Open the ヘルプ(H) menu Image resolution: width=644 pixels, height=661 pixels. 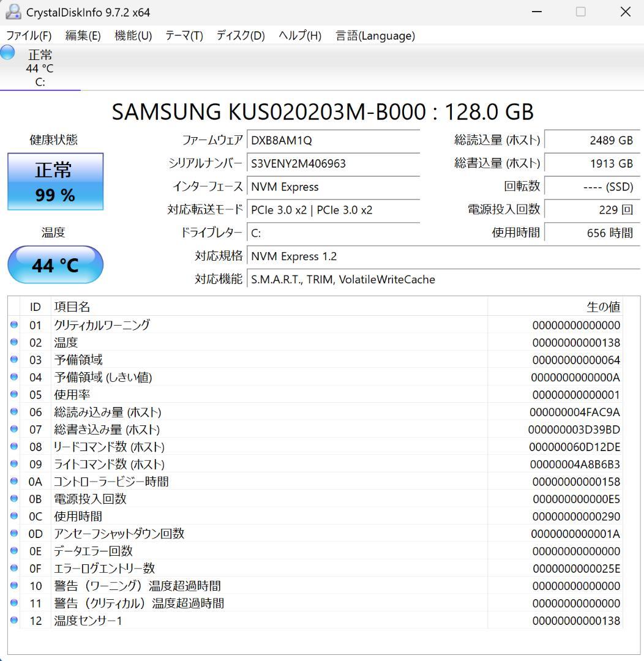pos(298,35)
